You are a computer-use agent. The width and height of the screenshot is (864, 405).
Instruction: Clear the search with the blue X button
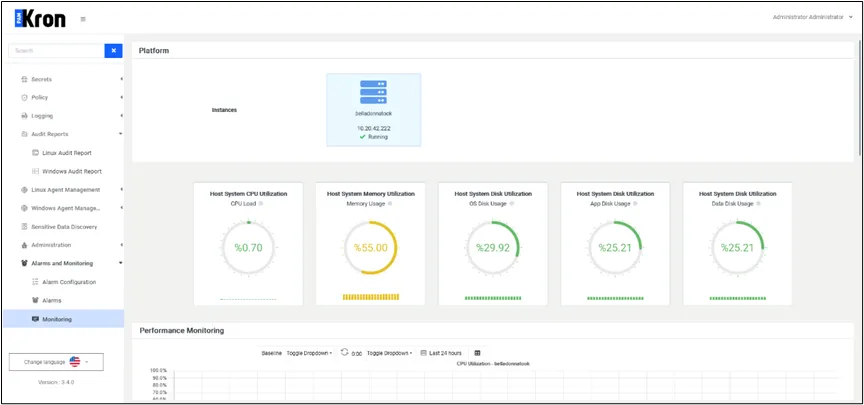point(114,51)
